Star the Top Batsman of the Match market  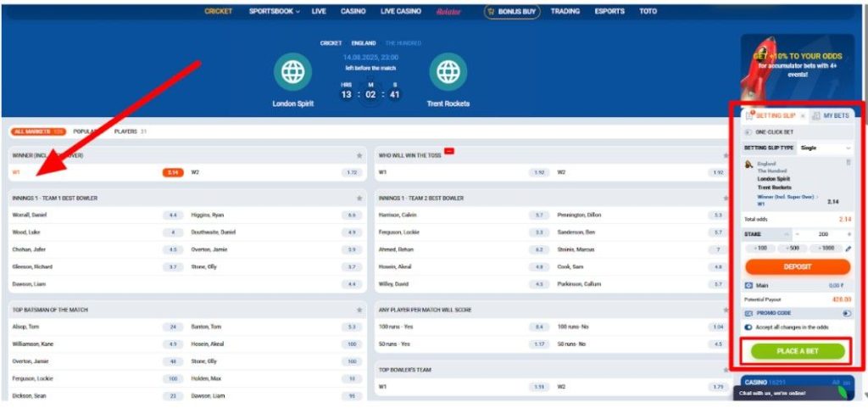click(x=359, y=310)
